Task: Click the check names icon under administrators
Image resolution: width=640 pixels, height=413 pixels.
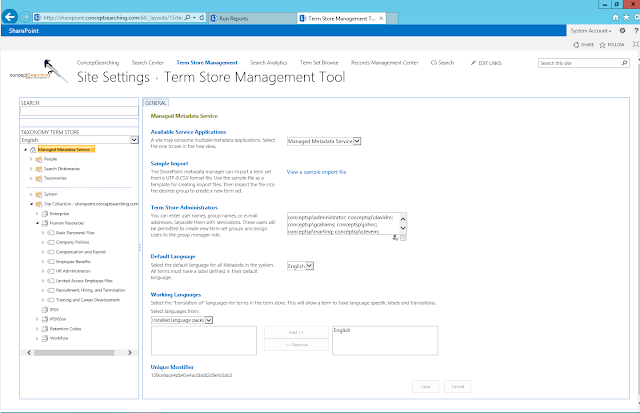Action: point(395,238)
